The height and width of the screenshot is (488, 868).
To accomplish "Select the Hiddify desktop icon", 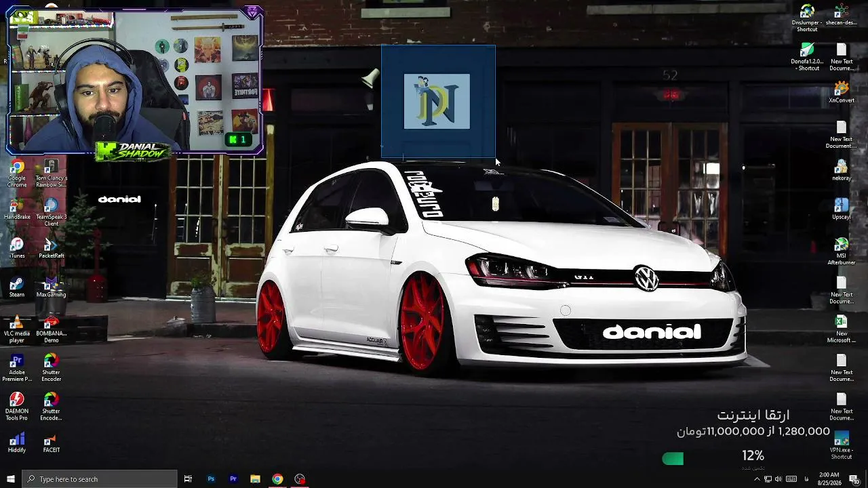I will (x=17, y=442).
